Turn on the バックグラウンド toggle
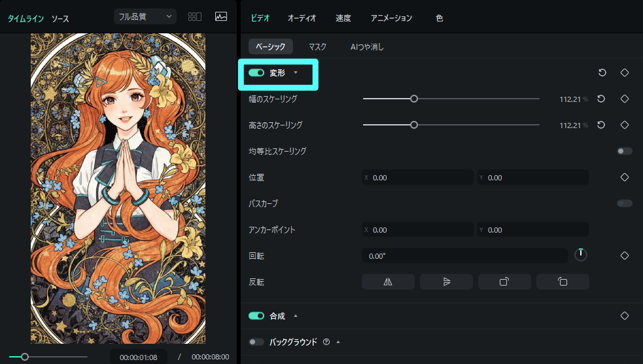The height and width of the screenshot is (364, 643). pyautogui.click(x=256, y=342)
